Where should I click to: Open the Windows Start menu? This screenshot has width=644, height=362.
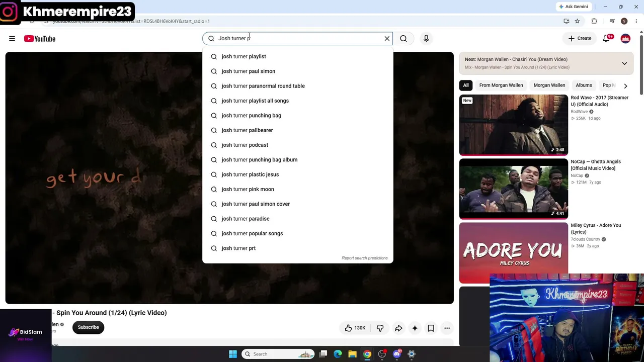[x=233, y=354]
